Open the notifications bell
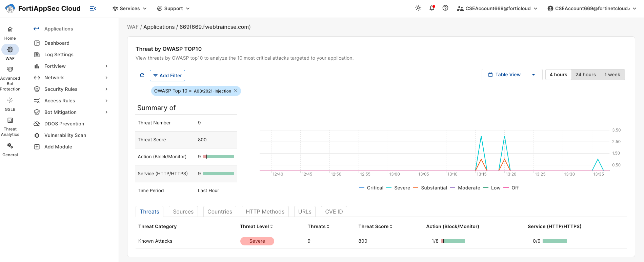The width and height of the screenshot is (644, 262). pyautogui.click(x=432, y=8)
